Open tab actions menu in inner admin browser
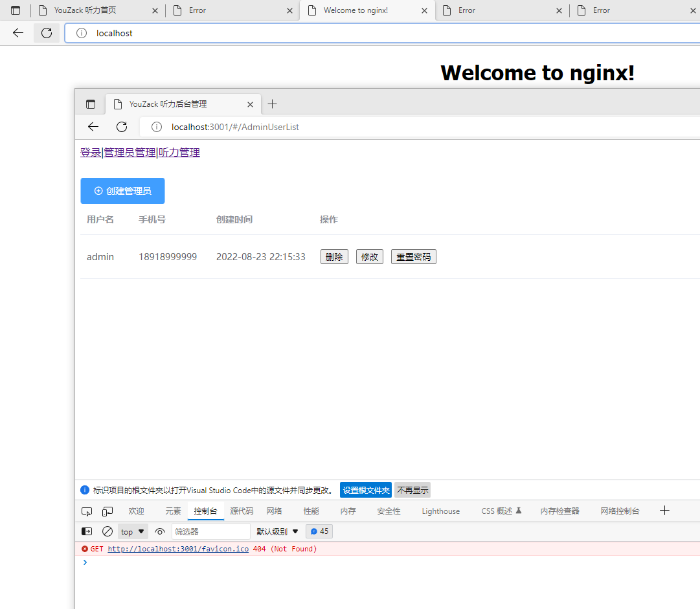Screen dimensions: 700x609 pyautogui.click(x=91, y=104)
